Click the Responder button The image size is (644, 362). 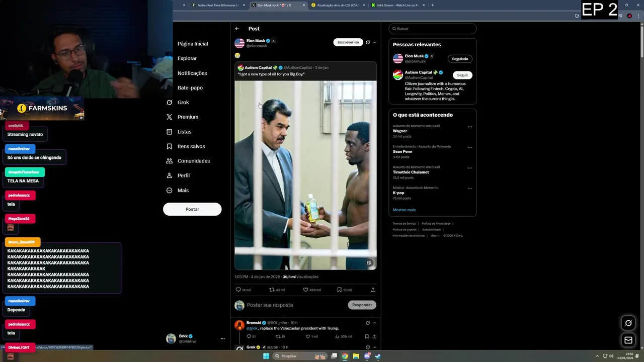click(x=362, y=305)
